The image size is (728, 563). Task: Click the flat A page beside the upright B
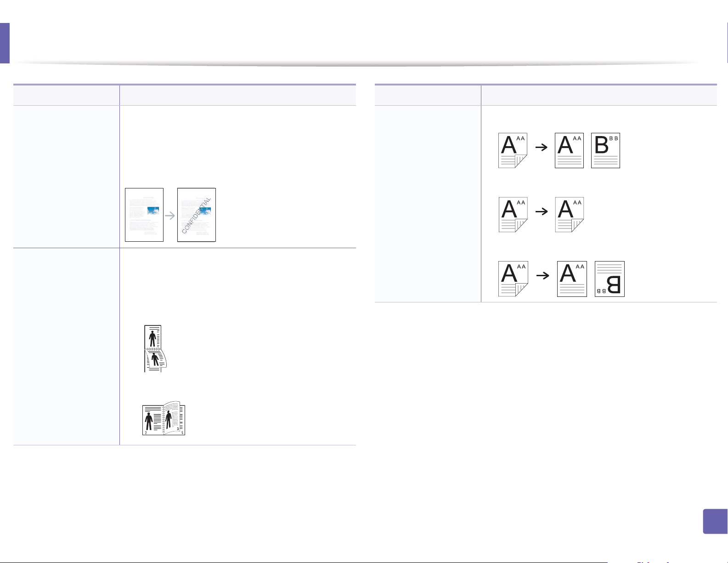click(569, 150)
